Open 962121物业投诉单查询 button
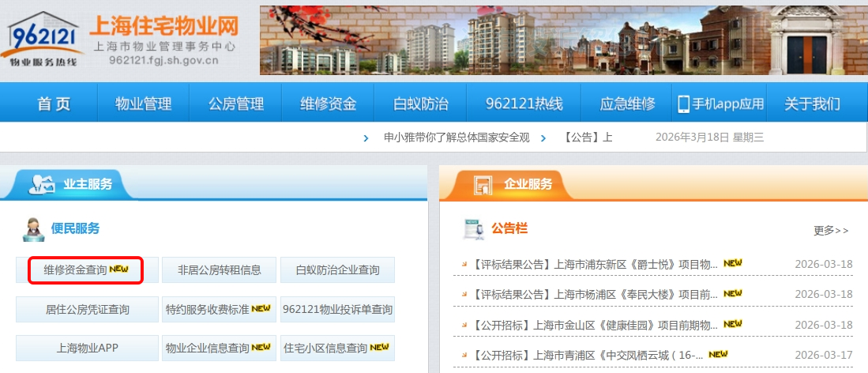868x373 pixels. click(337, 309)
